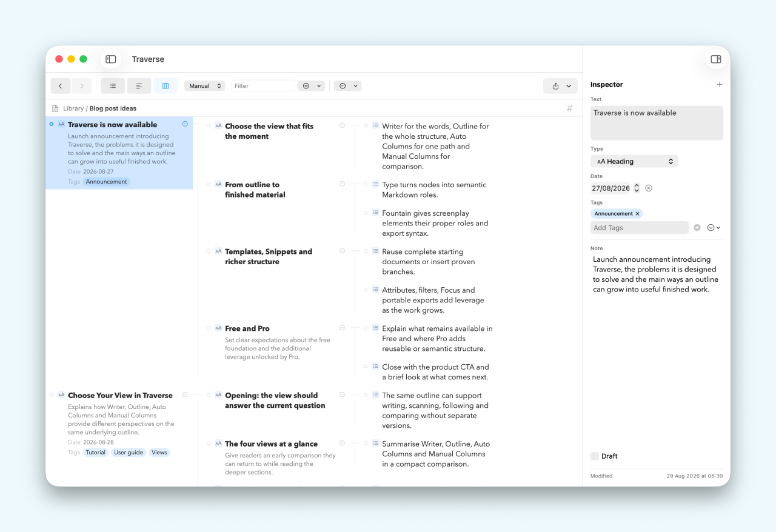The height and width of the screenshot is (532, 776).
Task: Click body icon beside 'Fountain gives screenplay elements'
Action: coord(375,213)
